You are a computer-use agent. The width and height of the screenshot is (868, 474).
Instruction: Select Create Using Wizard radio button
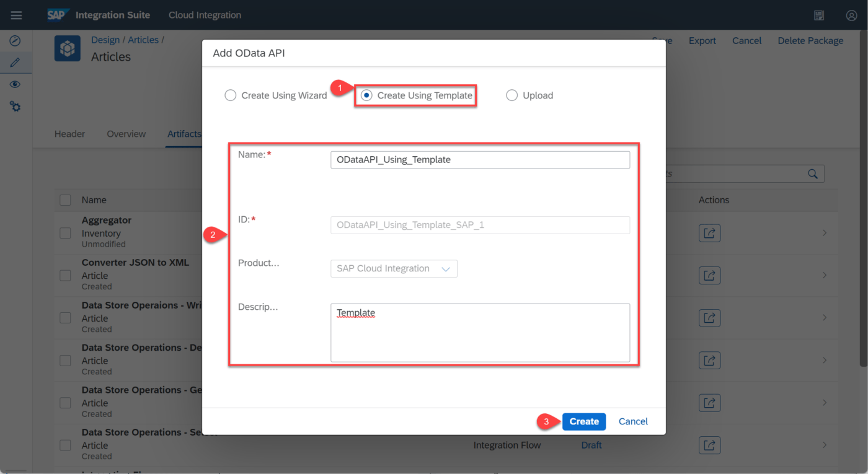(x=231, y=95)
